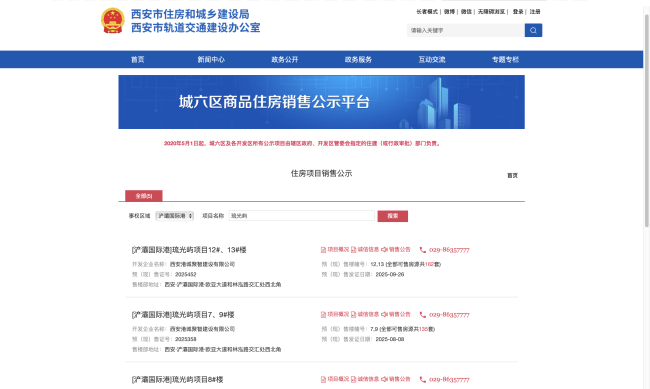This screenshot has height=389, width=650.
Task: Click the 住房项目销售公示 heading
Action: (321, 173)
